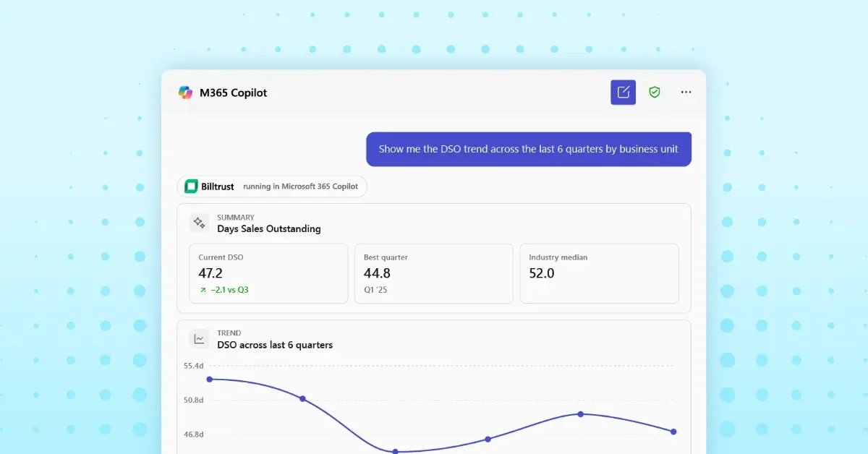Click the M365 Copilot logo icon
The image size is (868, 454).
(x=186, y=93)
